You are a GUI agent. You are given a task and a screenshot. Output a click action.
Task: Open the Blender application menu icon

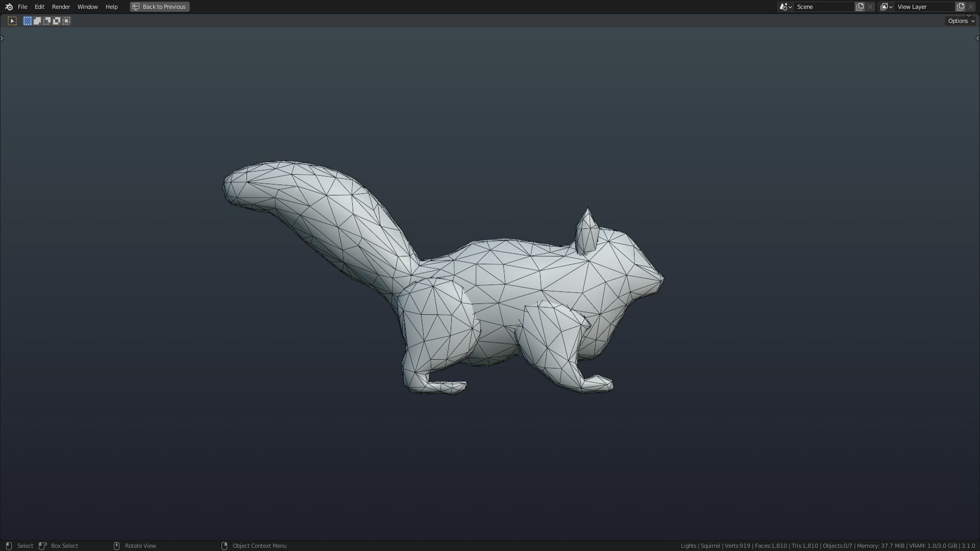[8, 7]
